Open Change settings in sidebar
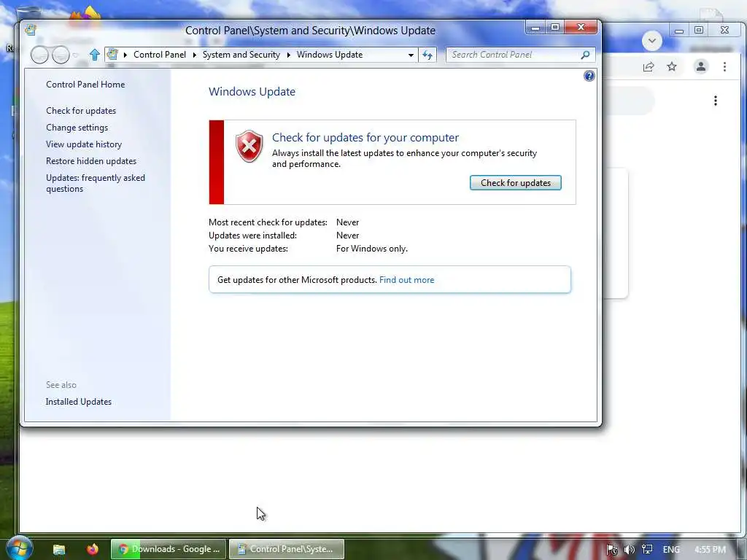This screenshot has width=747, height=560. (x=77, y=128)
